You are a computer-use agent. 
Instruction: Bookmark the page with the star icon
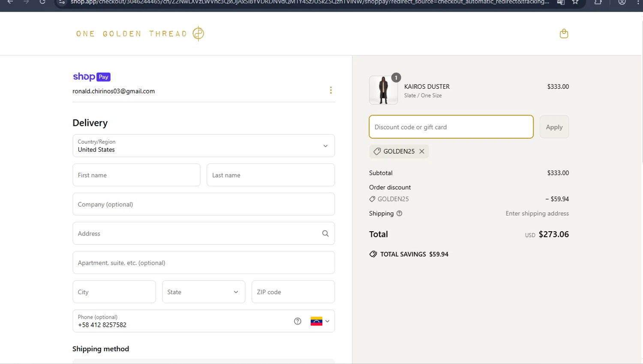pos(575,2)
